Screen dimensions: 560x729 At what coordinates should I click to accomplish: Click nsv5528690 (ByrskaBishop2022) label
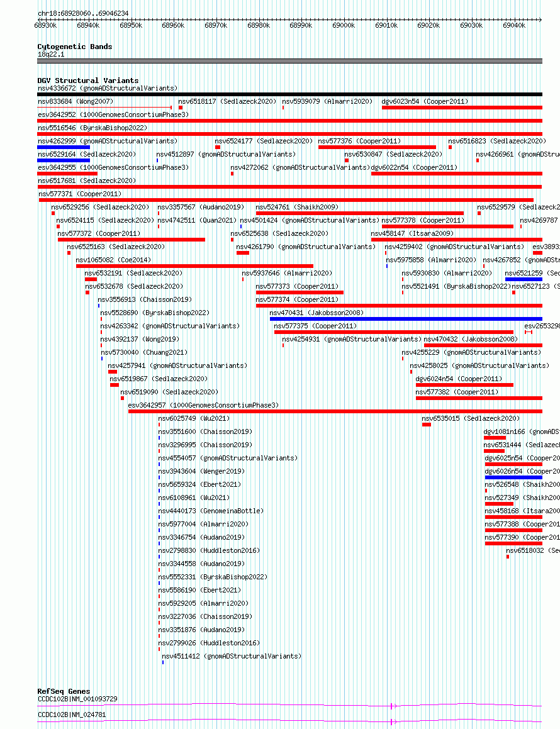point(155,313)
